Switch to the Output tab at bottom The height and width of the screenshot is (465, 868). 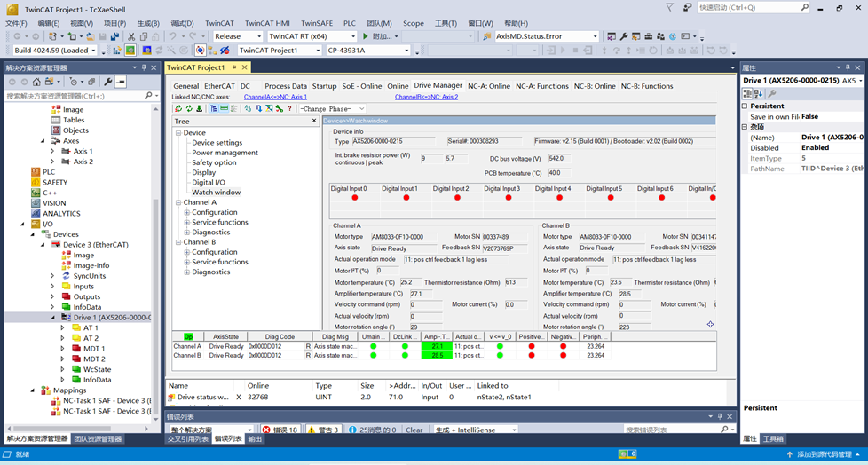pos(255,439)
